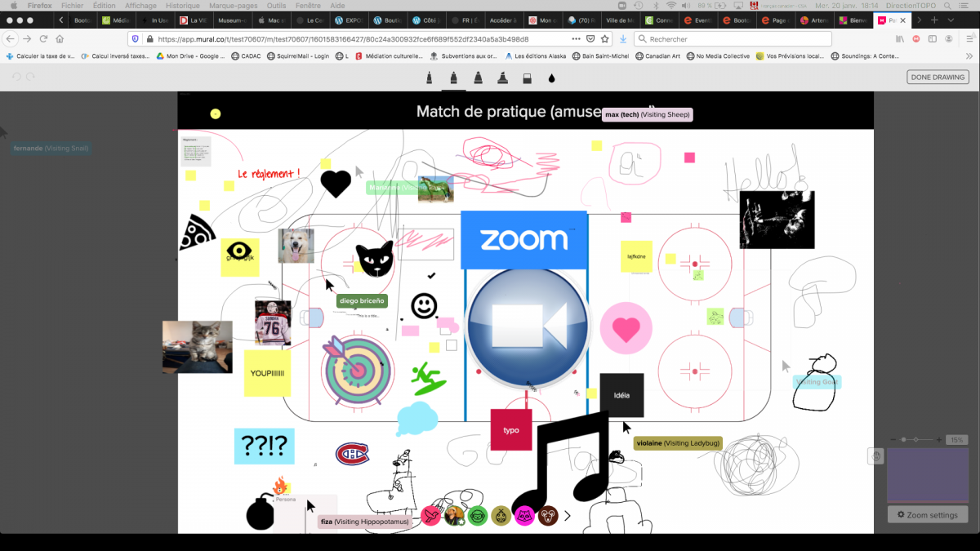
Task: Click the DONE DRAWING button
Action: 938,77
